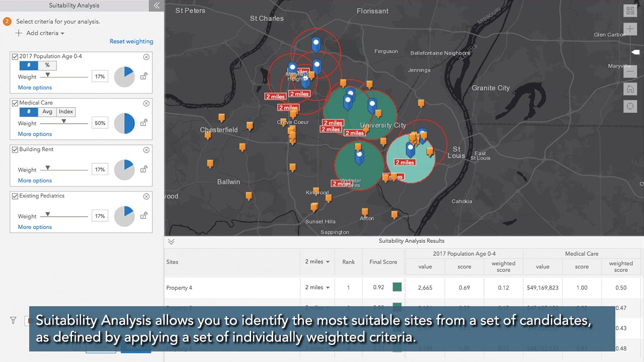Image resolution: width=644 pixels, height=362 pixels.
Task: Click the Medical Care weight slider handle
Action: click(64, 121)
